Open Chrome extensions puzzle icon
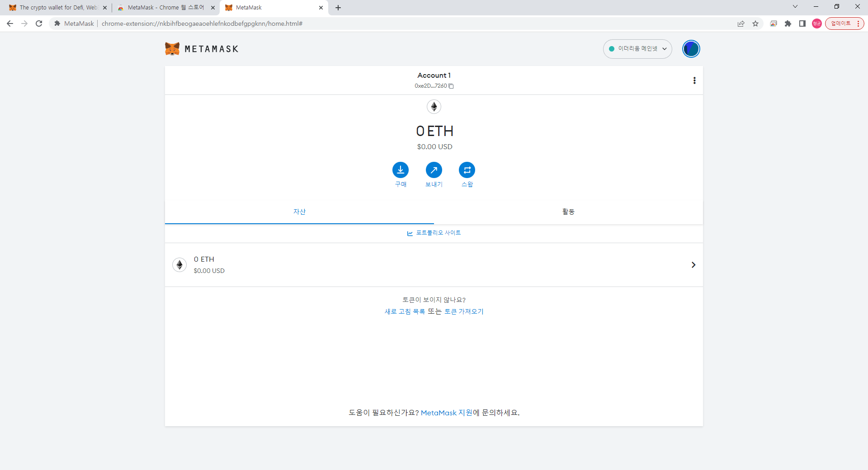This screenshot has width=868, height=470. (x=788, y=23)
